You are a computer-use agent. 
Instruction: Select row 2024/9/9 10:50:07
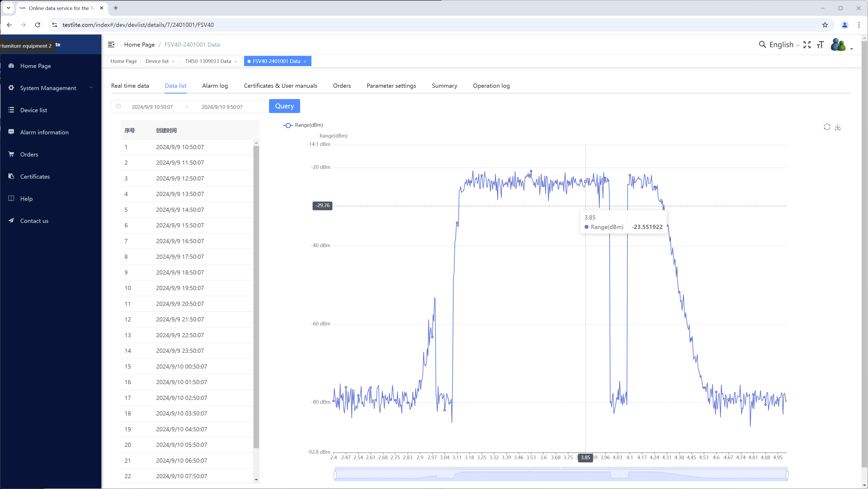187,147
